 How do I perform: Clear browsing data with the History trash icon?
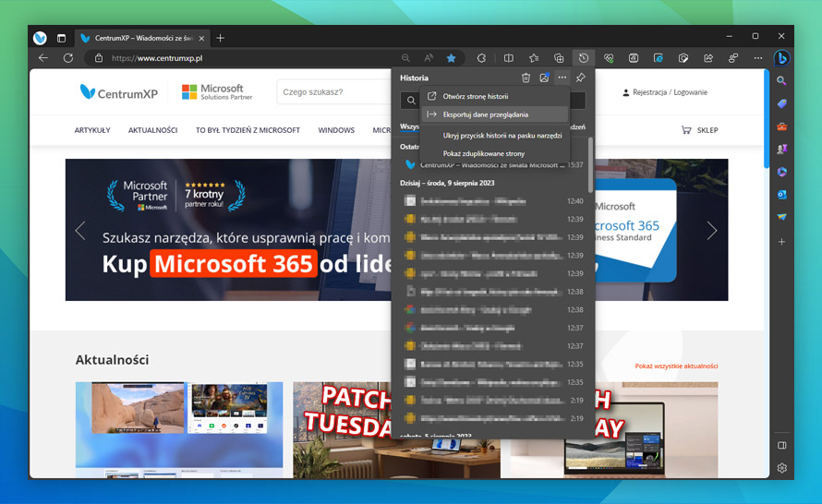pyautogui.click(x=526, y=78)
